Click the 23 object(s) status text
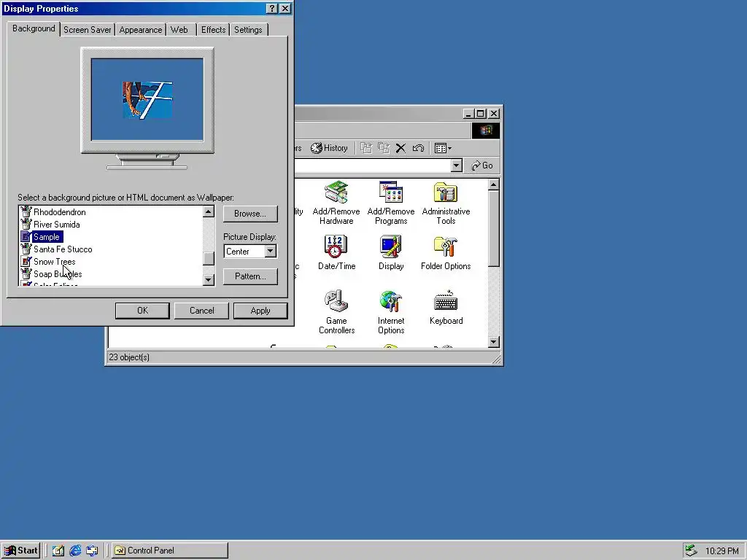This screenshot has width=747, height=560. tap(129, 357)
